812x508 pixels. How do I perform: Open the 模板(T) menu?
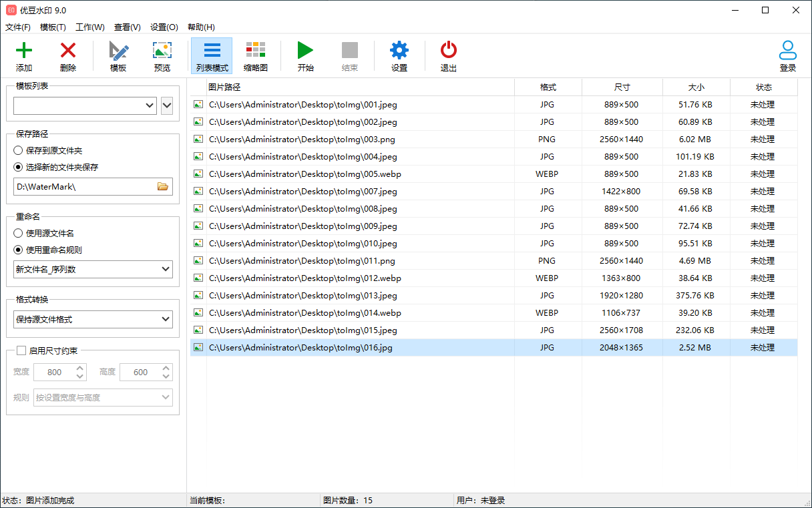pyautogui.click(x=53, y=27)
